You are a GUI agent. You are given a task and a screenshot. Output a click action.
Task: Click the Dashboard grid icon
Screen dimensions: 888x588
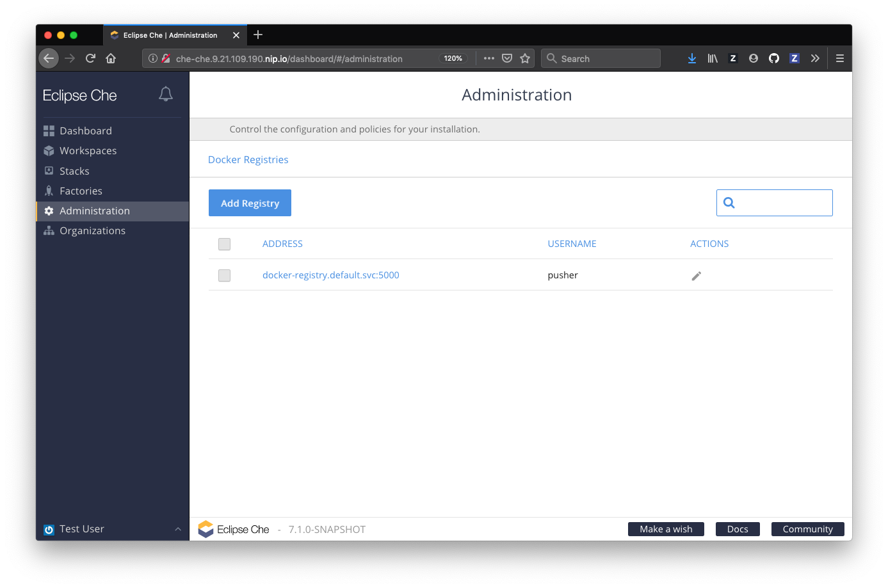click(x=49, y=131)
